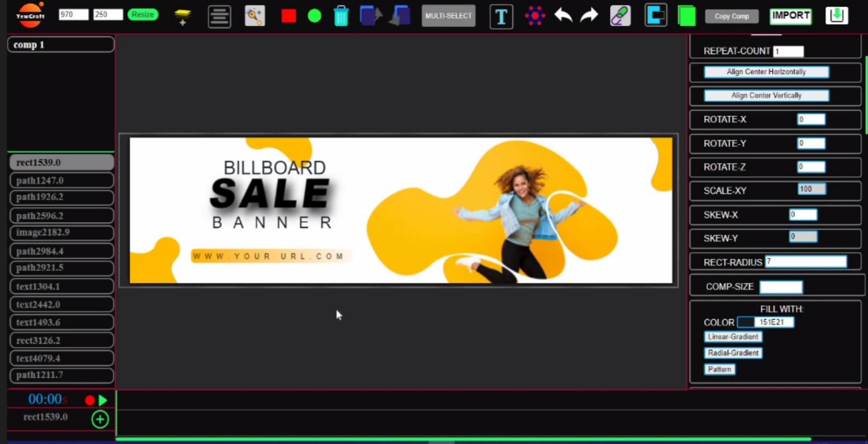
Task: Click the REPEAT-COUNT field
Action: pyautogui.click(x=788, y=51)
